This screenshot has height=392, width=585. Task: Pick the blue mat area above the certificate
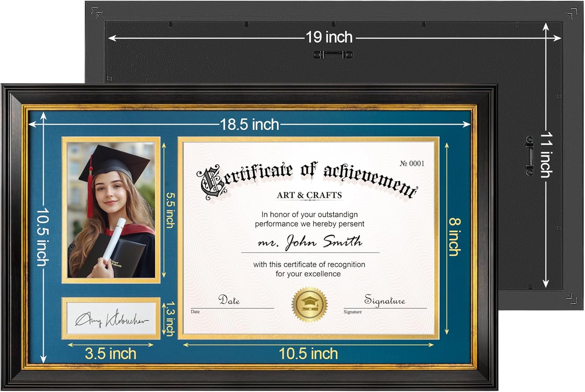coord(351,130)
